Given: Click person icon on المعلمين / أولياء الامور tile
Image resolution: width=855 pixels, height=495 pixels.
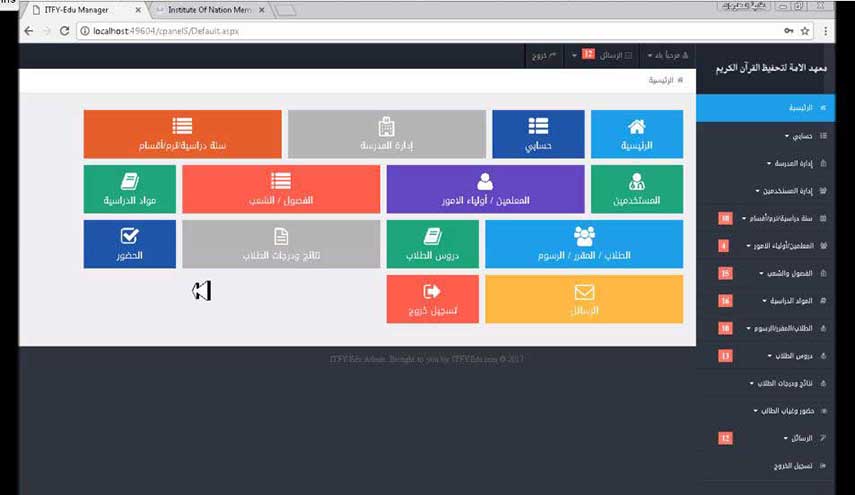Looking at the screenshot, I should coord(485,182).
